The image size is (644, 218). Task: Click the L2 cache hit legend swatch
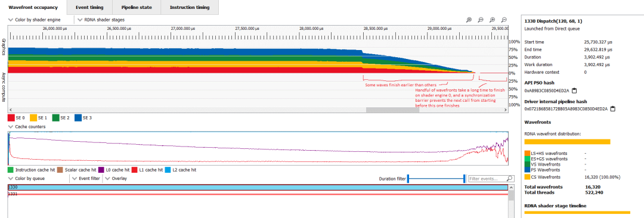(167, 170)
